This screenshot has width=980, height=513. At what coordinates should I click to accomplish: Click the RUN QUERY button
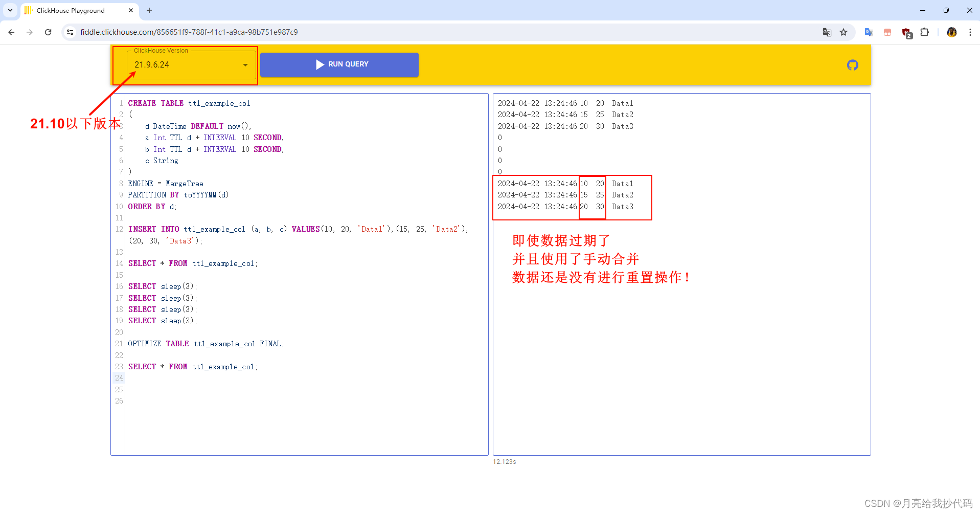tap(339, 64)
